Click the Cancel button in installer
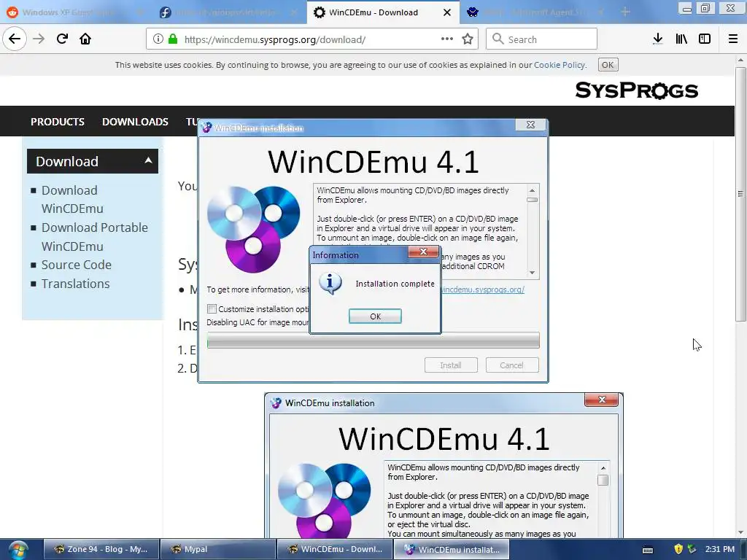 [511, 365]
